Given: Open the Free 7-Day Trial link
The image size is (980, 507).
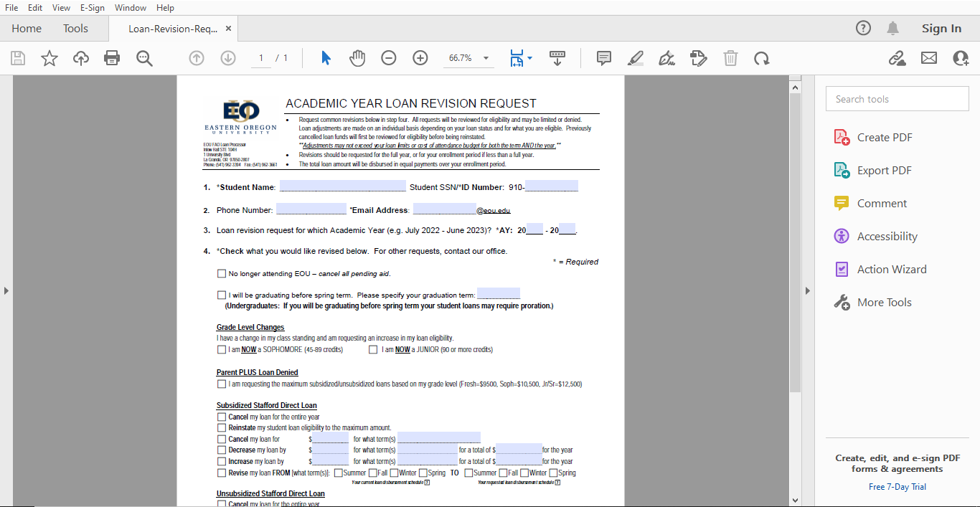Looking at the screenshot, I should (897, 486).
